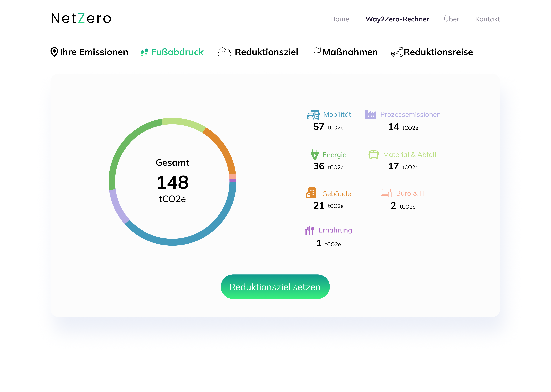Click the NetZero logo
The width and height of the screenshot is (551, 392).
click(x=81, y=18)
